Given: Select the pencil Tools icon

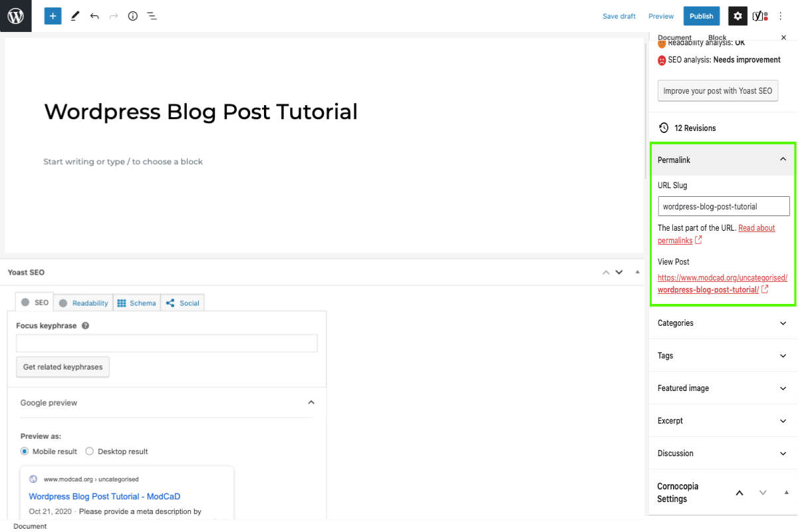Looking at the screenshot, I should [x=75, y=16].
